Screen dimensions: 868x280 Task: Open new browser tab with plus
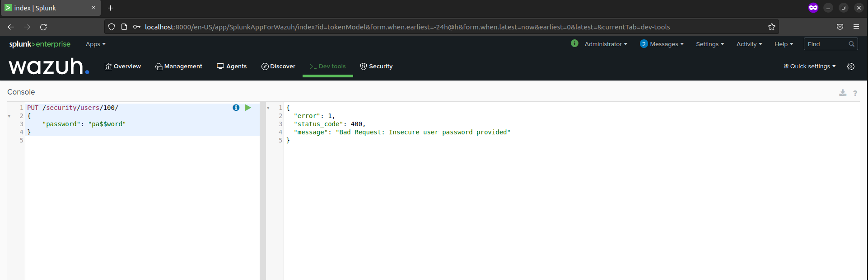111,8
